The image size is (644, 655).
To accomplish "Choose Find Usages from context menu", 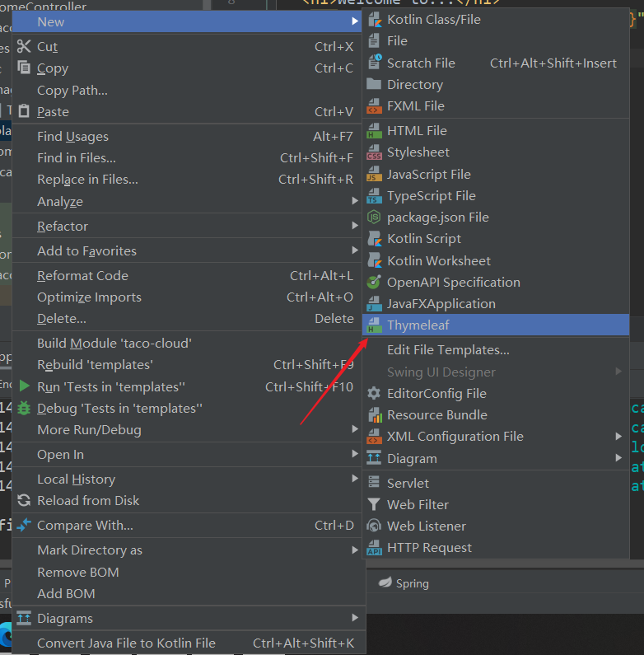I will [187, 137].
